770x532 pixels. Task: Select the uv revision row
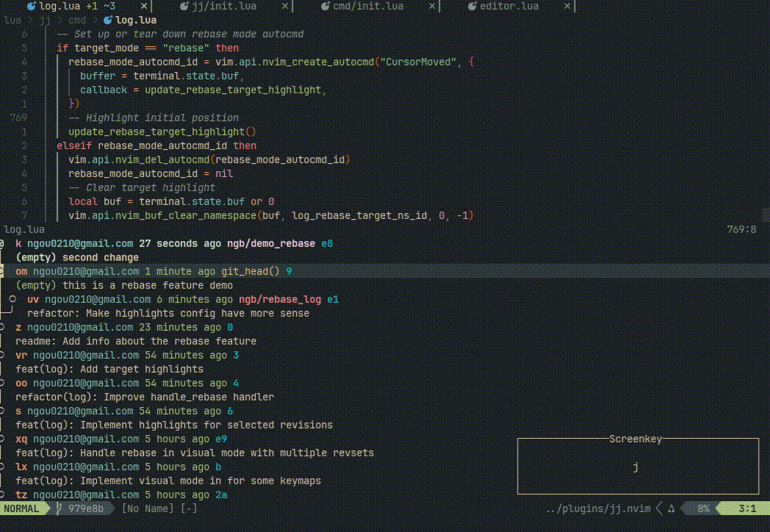tap(183, 299)
